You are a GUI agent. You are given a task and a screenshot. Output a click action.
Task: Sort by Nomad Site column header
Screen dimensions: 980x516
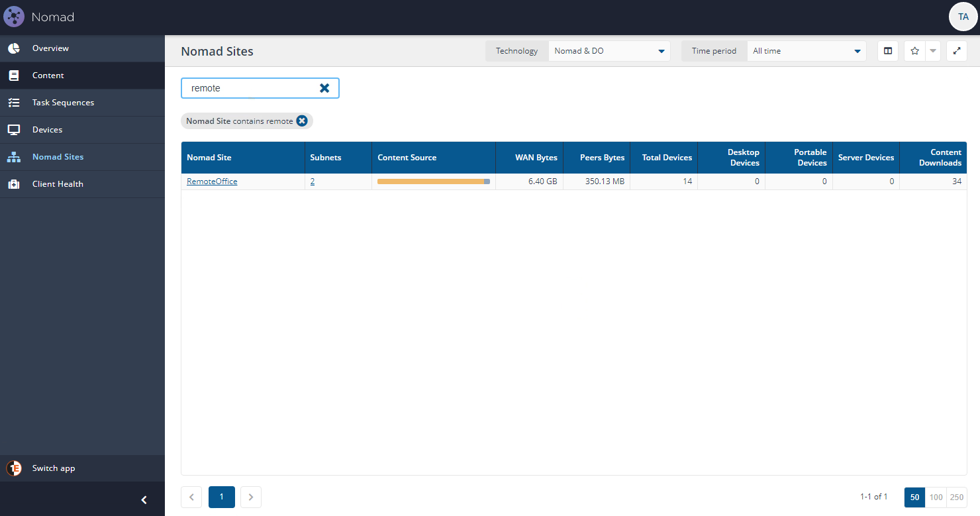(243, 158)
